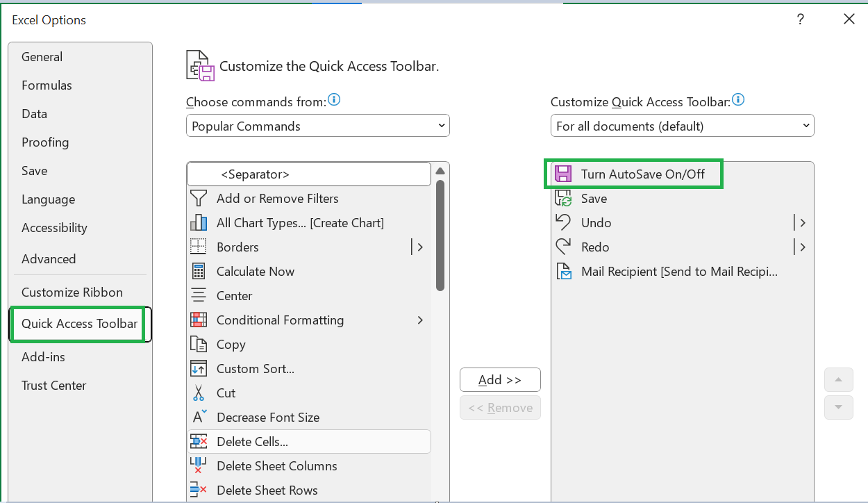This screenshot has width=868, height=503.
Task: Open the Customize Ribbon category
Action: pyautogui.click(x=80, y=292)
